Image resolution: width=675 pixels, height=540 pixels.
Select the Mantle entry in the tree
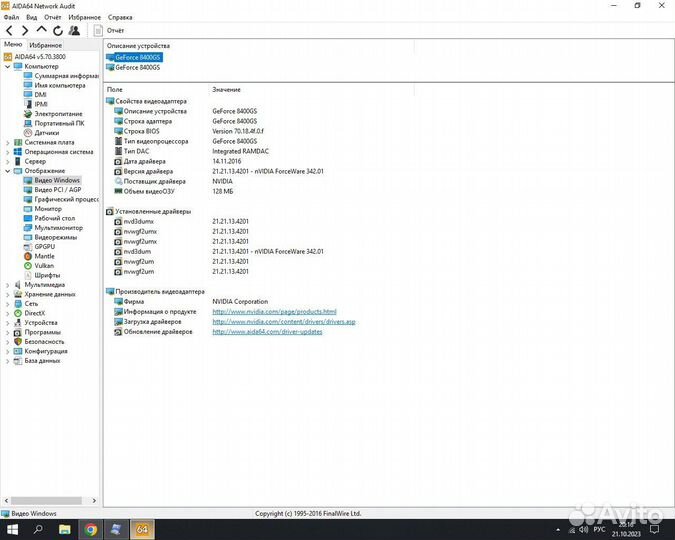pyautogui.click(x=45, y=256)
